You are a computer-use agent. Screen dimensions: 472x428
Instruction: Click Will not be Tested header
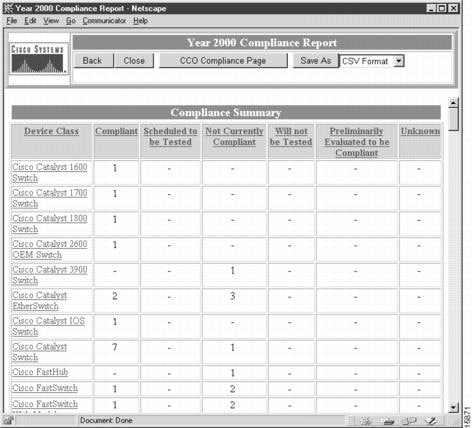tap(291, 136)
